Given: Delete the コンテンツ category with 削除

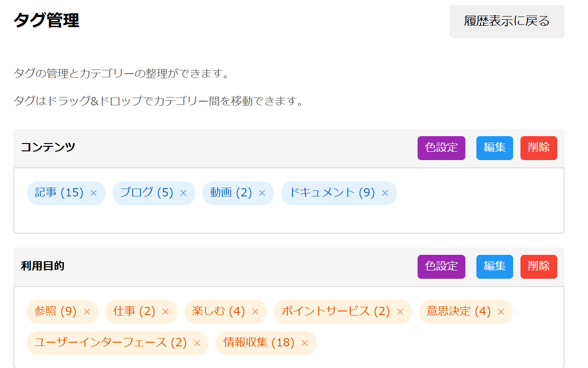Looking at the screenshot, I should (x=538, y=148).
